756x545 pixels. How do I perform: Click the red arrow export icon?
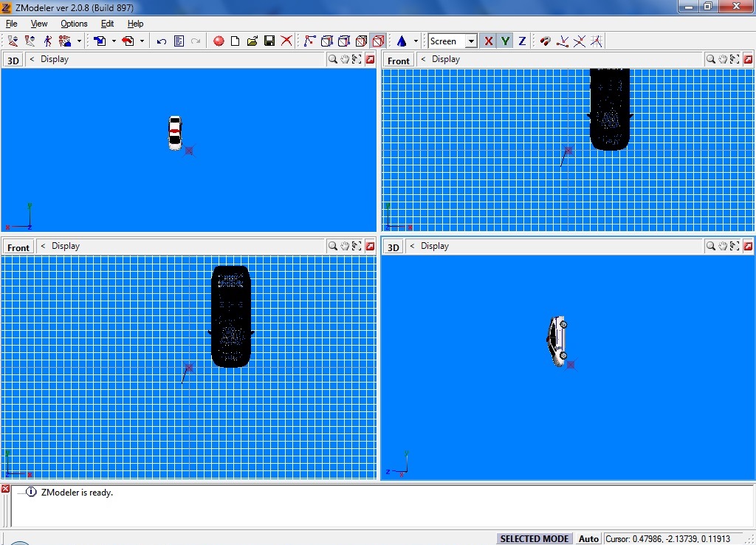coord(128,41)
